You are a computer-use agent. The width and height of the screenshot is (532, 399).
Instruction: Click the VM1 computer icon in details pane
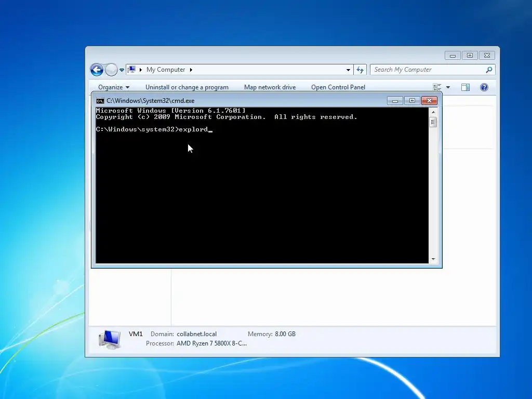pos(110,339)
